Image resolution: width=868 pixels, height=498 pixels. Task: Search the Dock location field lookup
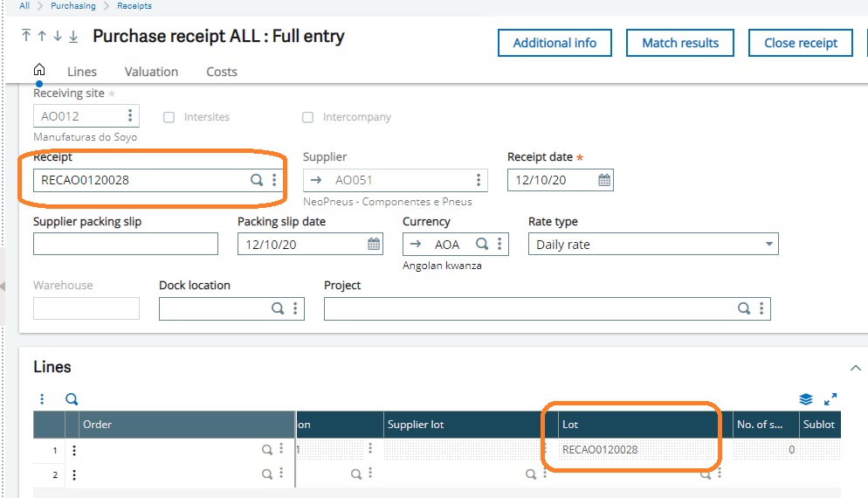point(278,308)
